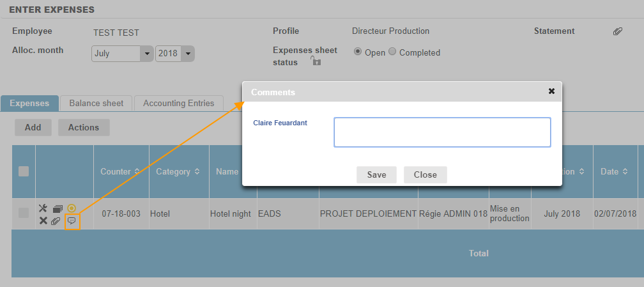Tick the checkbox for expense 07-18-003
Image resolution: width=644 pixels, height=287 pixels.
tap(24, 213)
